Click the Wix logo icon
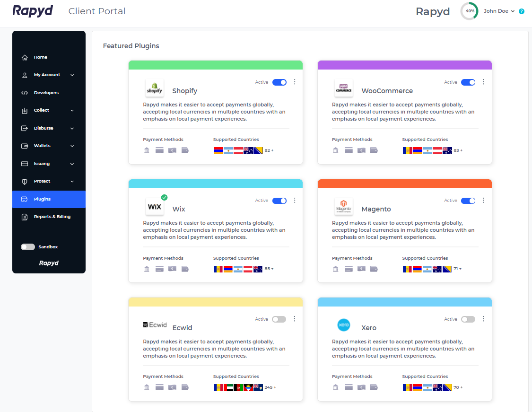Viewport: 532px width, 412px height. click(x=154, y=206)
